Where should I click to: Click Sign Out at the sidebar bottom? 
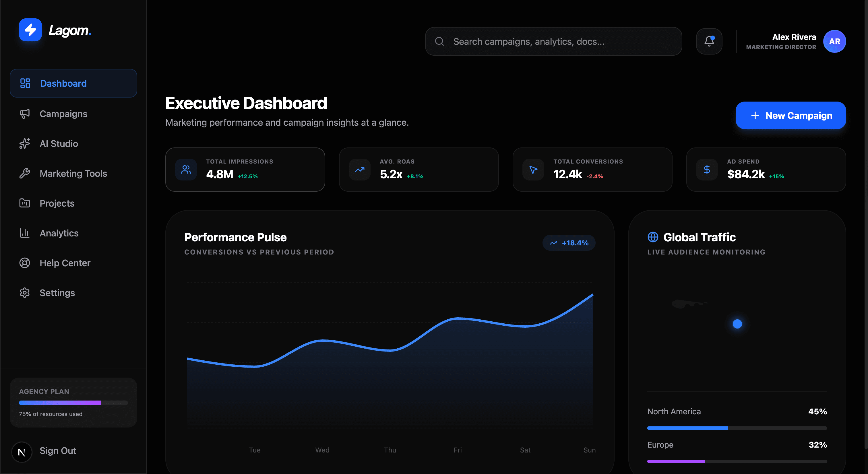[x=58, y=451]
